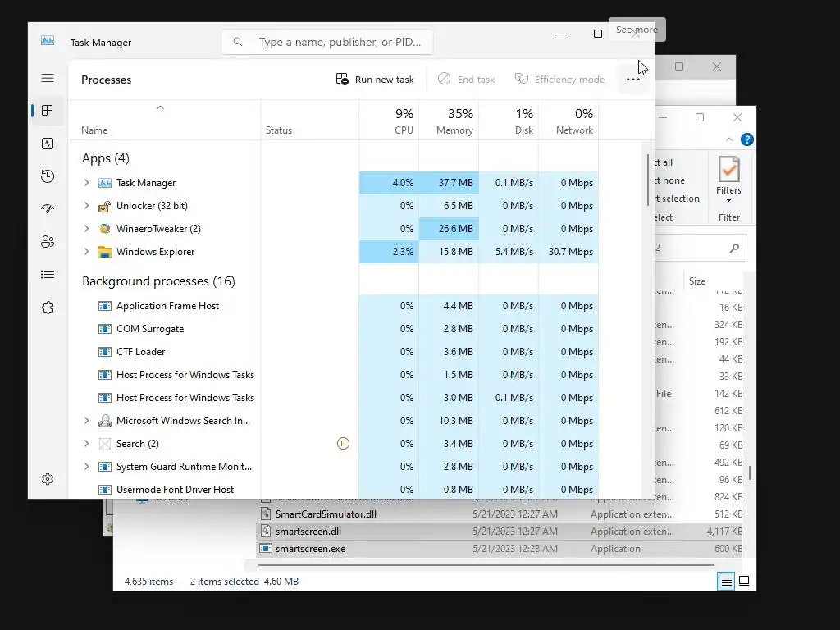
Task: Select the COM Surrogate process row
Action: [333, 329]
